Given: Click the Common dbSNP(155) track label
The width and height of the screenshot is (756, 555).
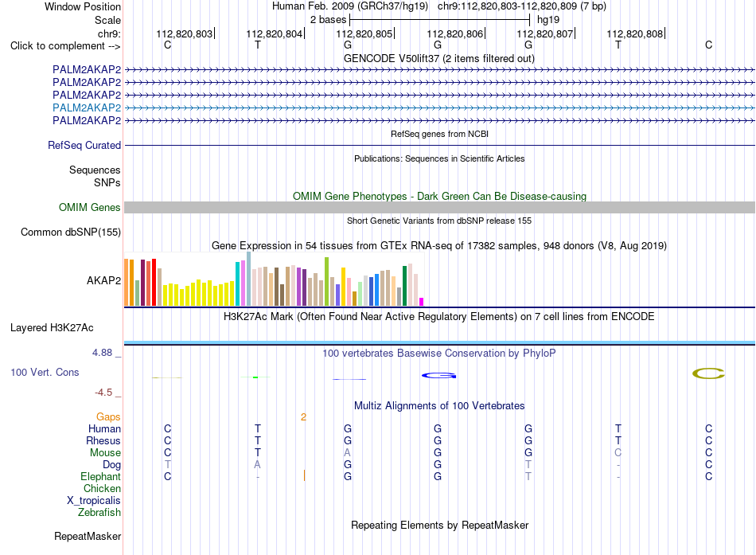Looking at the screenshot, I should (x=71, y=233).
